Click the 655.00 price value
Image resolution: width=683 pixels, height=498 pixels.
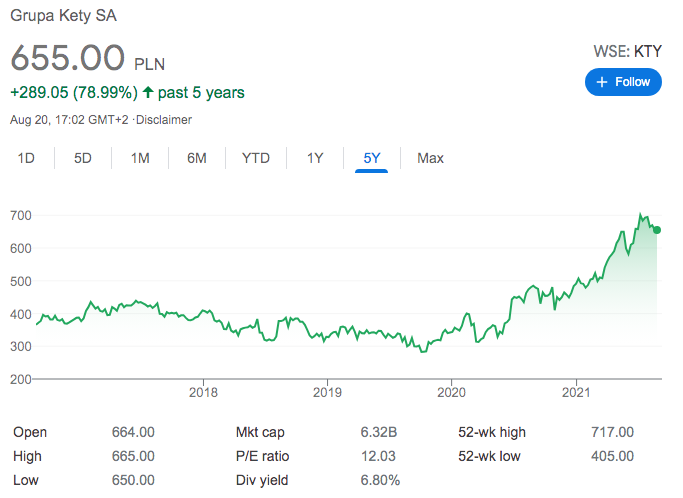68,58
